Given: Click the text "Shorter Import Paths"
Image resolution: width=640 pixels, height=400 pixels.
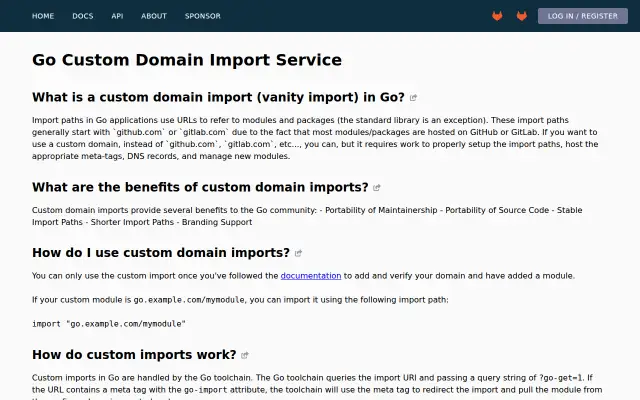Looking at the screenshot, I should click(x=132, y=222).
